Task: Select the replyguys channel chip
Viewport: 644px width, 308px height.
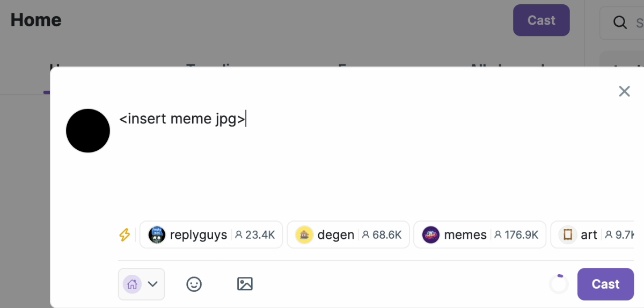Action: click(211, 234)
